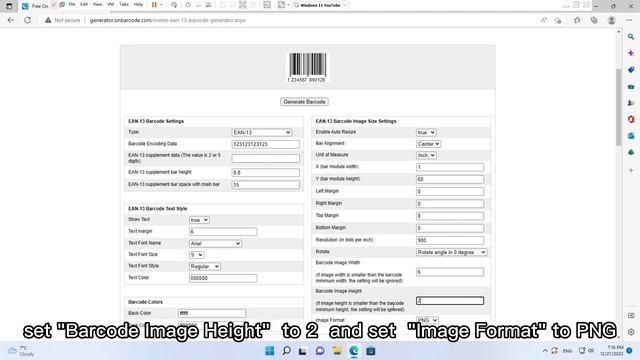
Task: Open the Edge sidebar Discover sparkle icon
Action: point(631,53)
